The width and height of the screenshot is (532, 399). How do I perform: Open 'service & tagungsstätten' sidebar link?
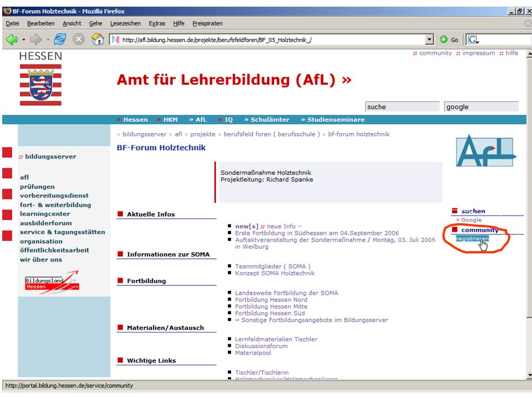(x=63, y=232)
